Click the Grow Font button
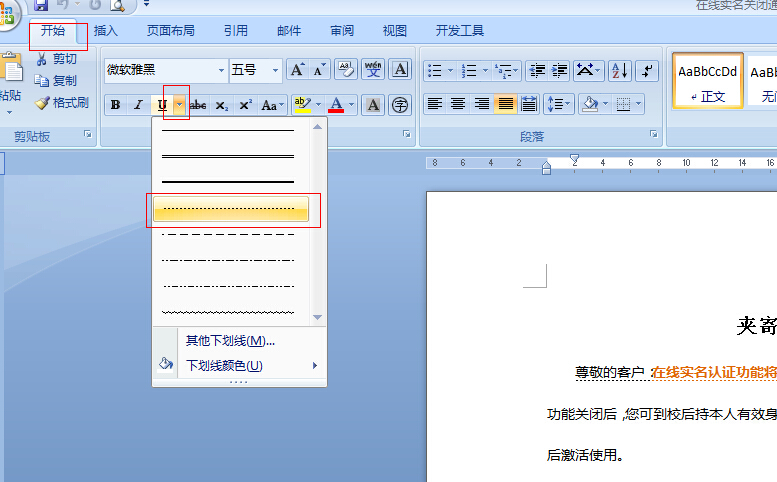Image resolution: width=777 pixels, height=482 pixels. point(297,70)
